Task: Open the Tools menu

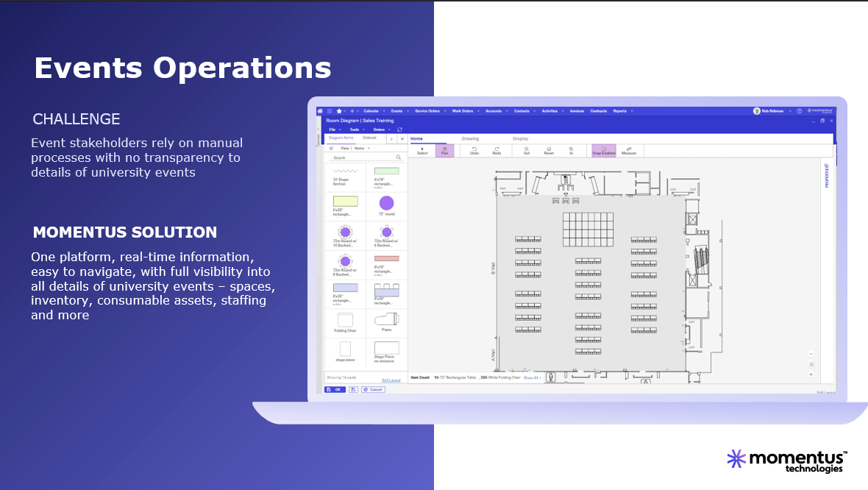Action: (357, 129)
